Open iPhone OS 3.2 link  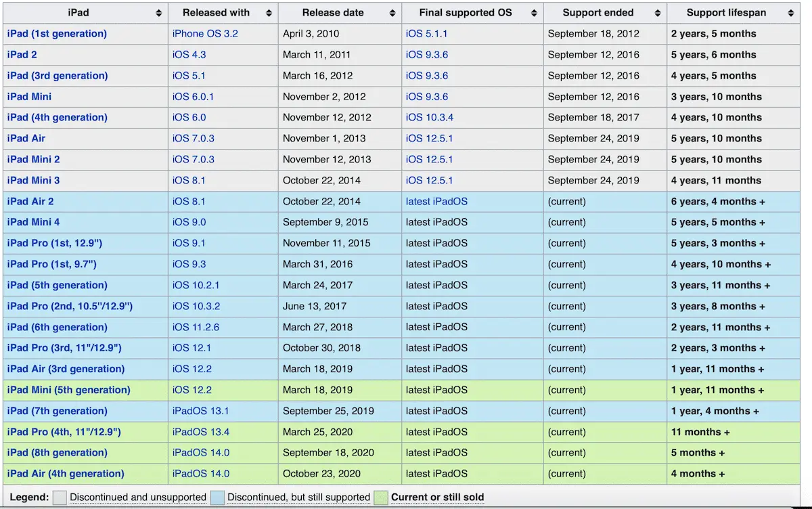point(205,34)
